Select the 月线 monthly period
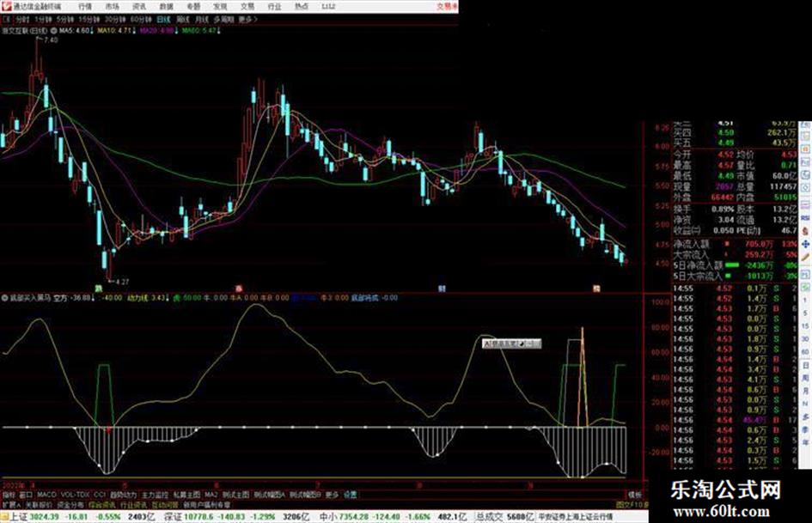This screenshot has height=523, width=812. point(202,19)
